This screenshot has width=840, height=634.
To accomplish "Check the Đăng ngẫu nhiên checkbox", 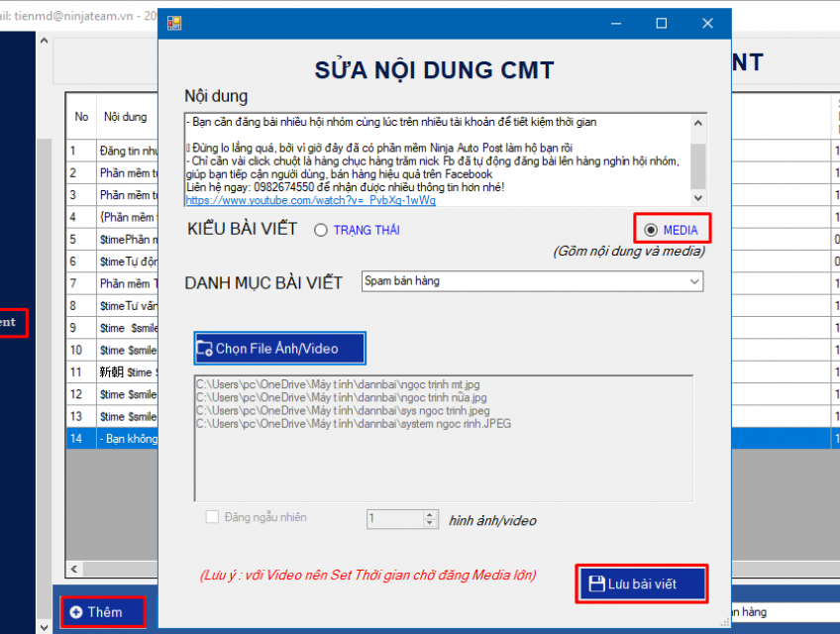I will [x=212, y=519].
